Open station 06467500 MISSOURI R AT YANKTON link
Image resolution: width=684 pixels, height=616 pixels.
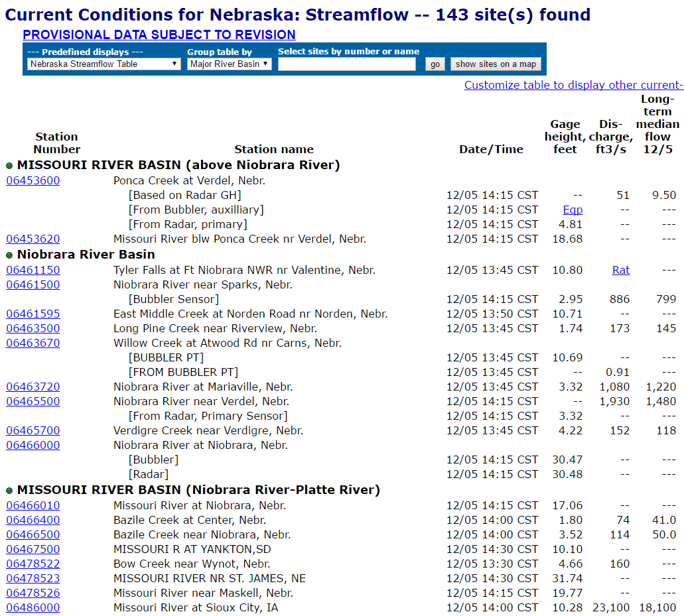pyautogui.click(x=33, y=548)
